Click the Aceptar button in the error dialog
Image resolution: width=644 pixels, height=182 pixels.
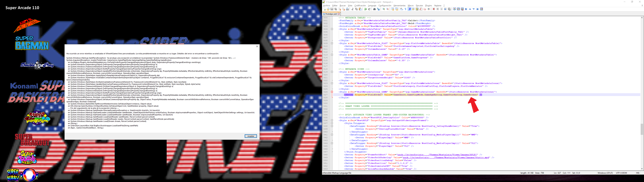click(251, 136)
